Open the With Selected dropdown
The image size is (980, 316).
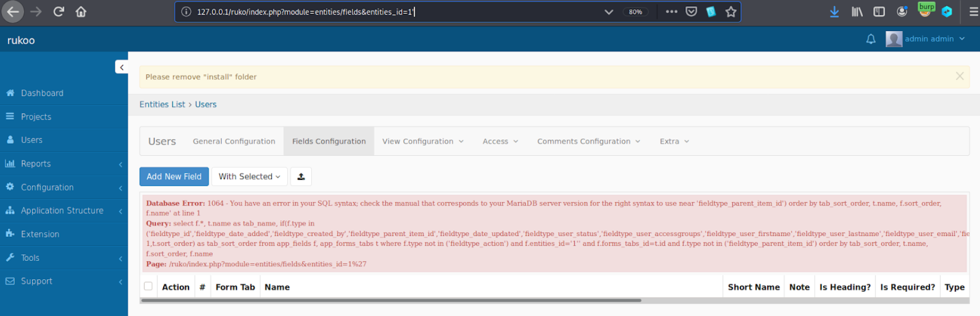tap(249, 176)
